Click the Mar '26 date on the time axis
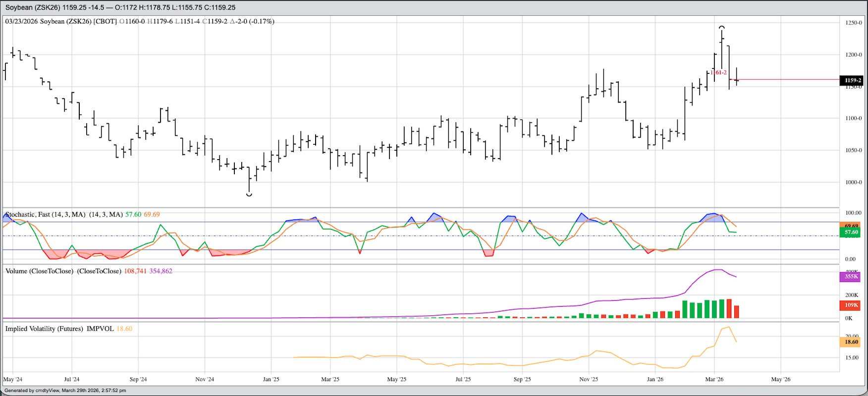 [714, 379]
